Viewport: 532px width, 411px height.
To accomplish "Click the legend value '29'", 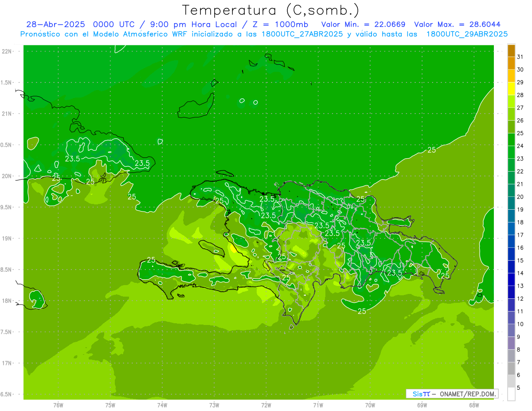I will (x=520, y=82).
